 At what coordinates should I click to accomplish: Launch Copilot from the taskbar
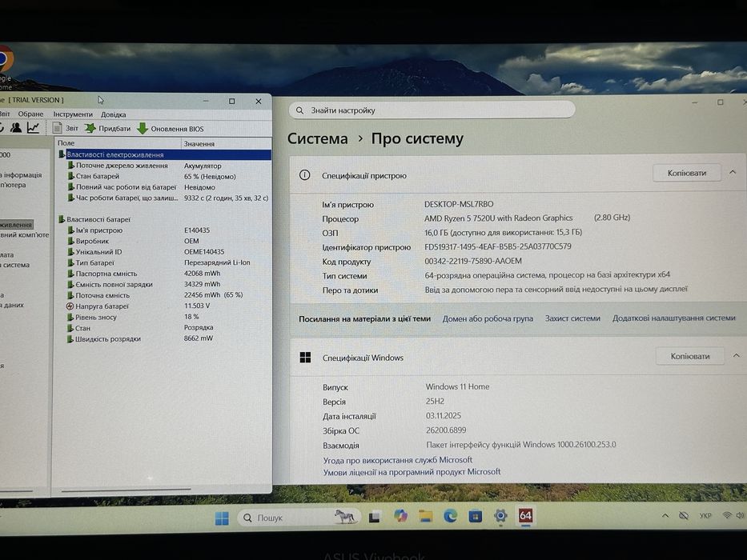point(400,516)
